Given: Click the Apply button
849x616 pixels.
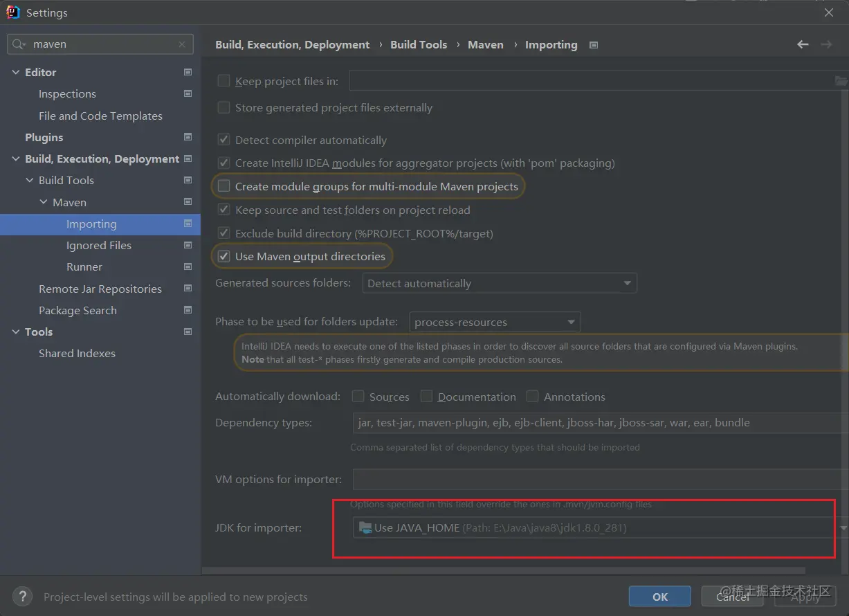Looking at the screenshot, I should click(x=805, y=596).
